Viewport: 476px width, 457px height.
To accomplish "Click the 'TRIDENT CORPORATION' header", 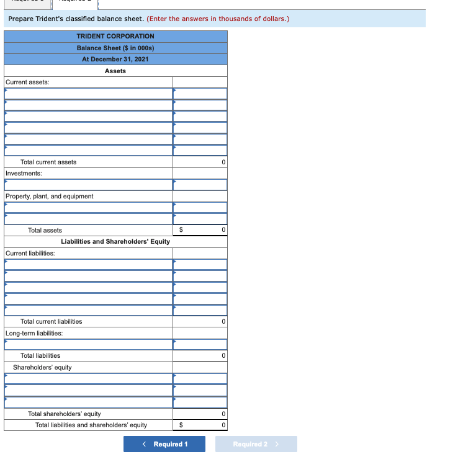I will [x=115, y=37].
